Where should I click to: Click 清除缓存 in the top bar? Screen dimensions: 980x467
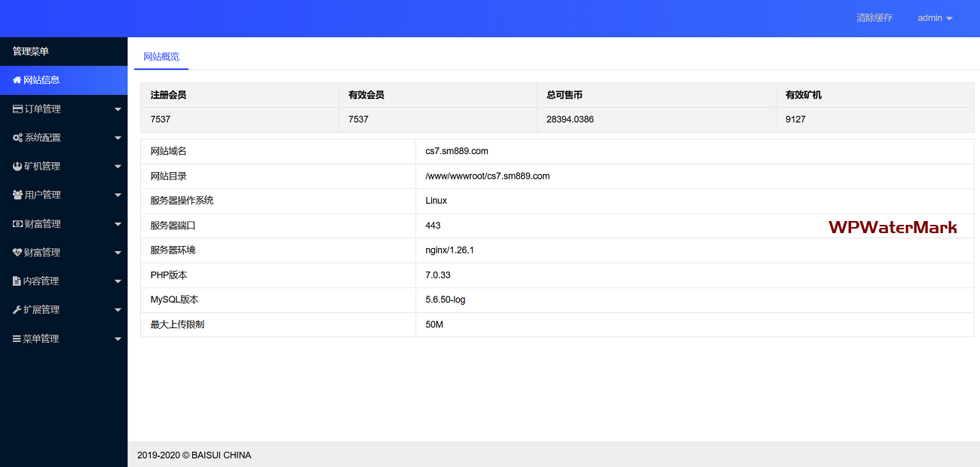coord(874,18)
